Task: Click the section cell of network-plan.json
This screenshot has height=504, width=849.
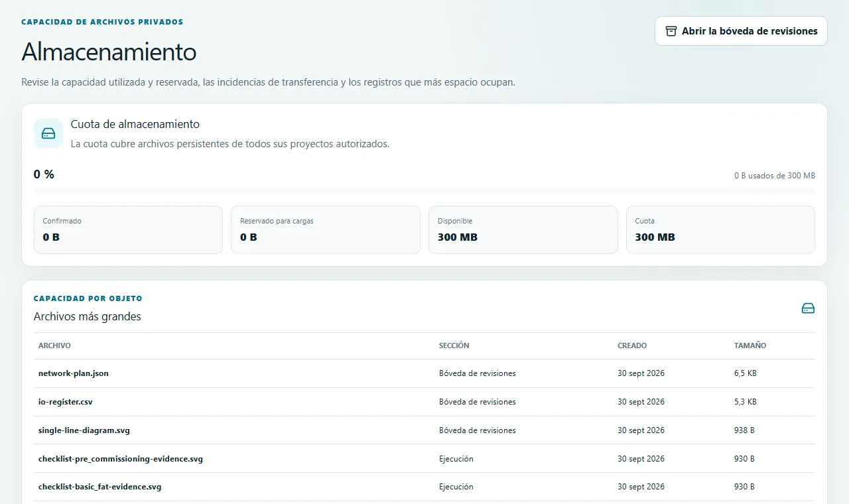Action: point(478,373)
